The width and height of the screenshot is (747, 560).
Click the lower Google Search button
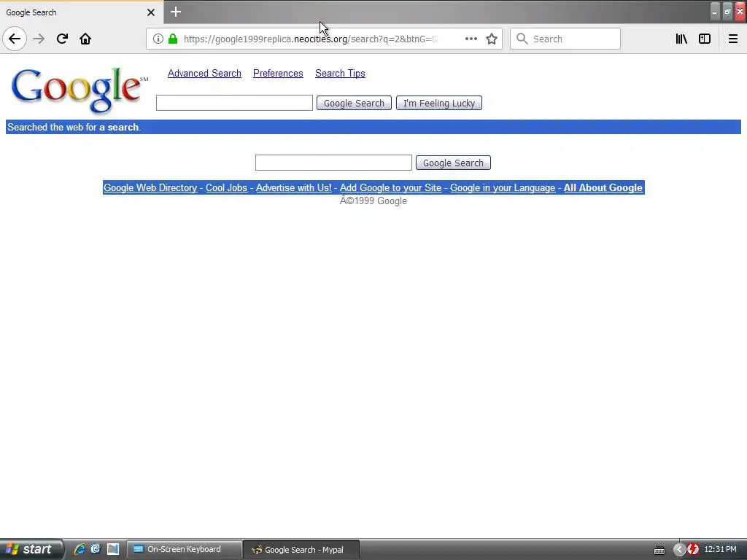coord(453,163)
